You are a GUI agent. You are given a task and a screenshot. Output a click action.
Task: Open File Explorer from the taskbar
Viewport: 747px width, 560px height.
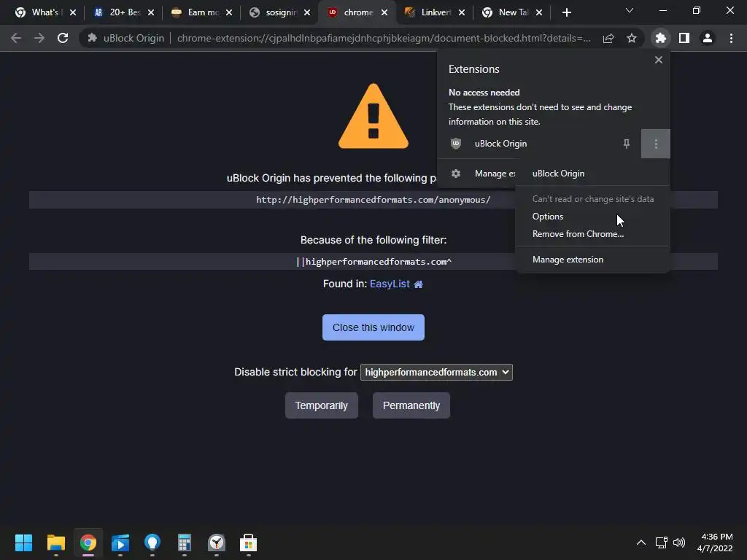click(55, 542)
